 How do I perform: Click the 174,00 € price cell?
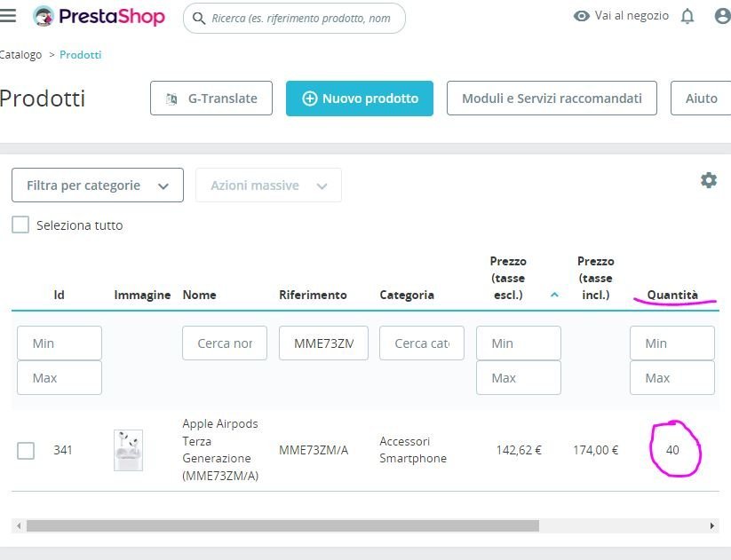coord(595,450)
